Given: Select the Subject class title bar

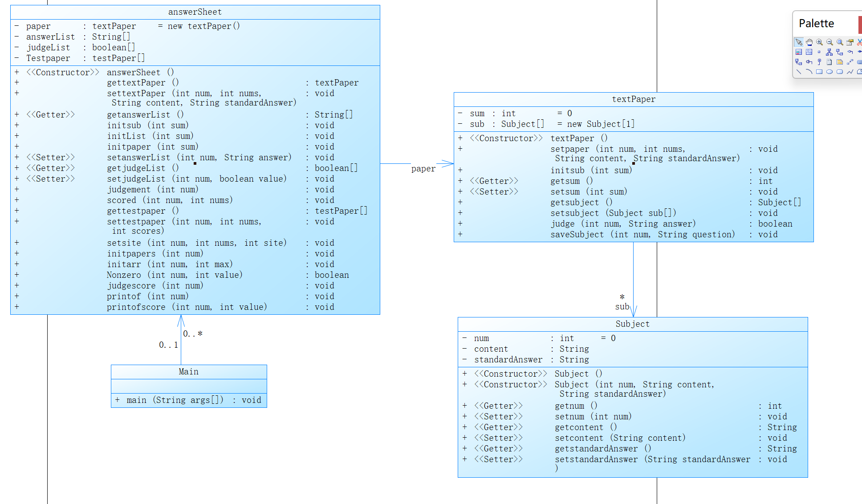Looking at the screenshot, I should coord(633,324).
